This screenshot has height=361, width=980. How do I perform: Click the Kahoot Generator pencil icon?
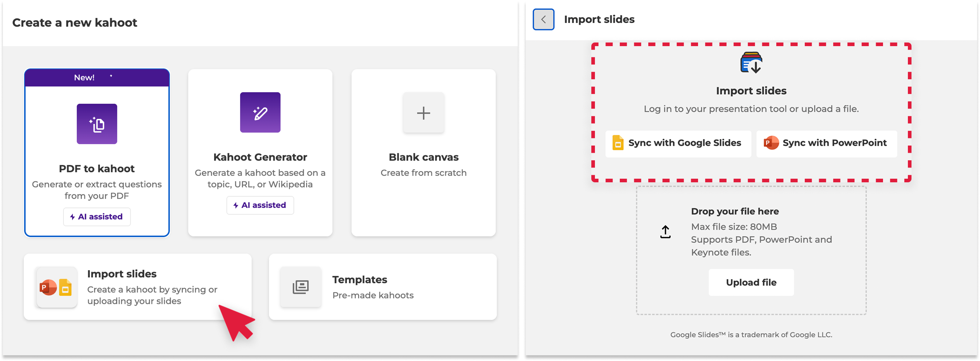260,112
